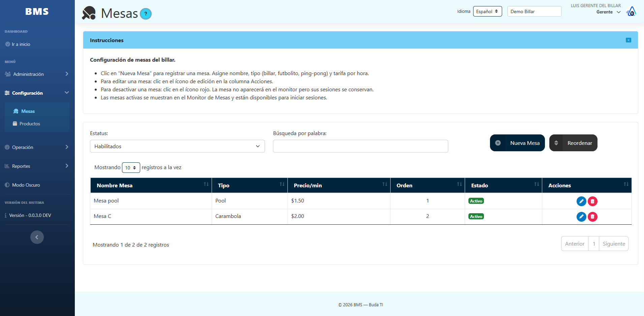
Task: Sort by Precio/min column arrows
Action: pos(385,184)
